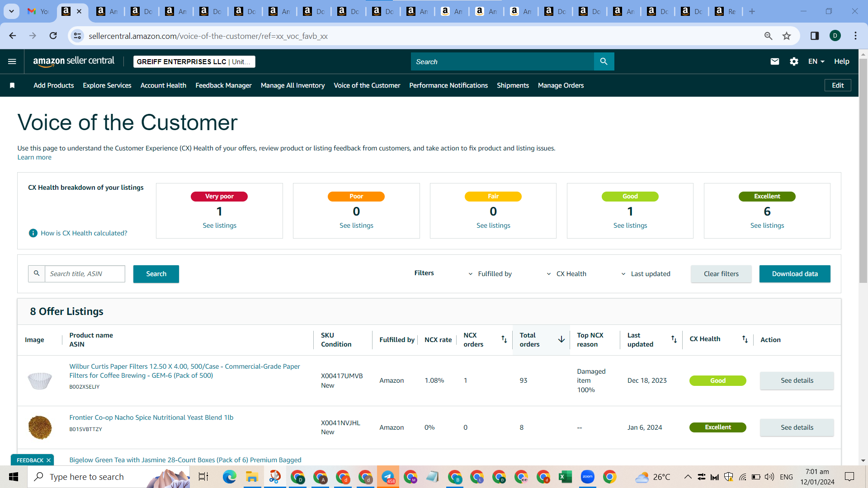
Task: See listings under Very poor
Action: tap(219, 225)
